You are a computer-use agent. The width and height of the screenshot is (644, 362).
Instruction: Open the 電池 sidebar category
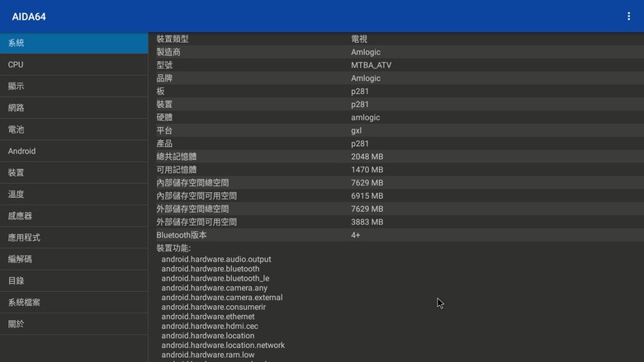74,129
